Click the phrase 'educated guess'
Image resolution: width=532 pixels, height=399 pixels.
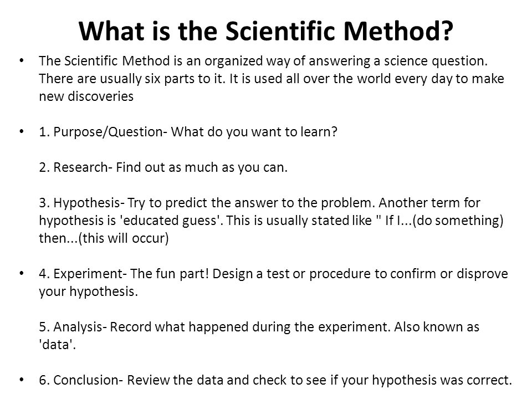[168, 221]
